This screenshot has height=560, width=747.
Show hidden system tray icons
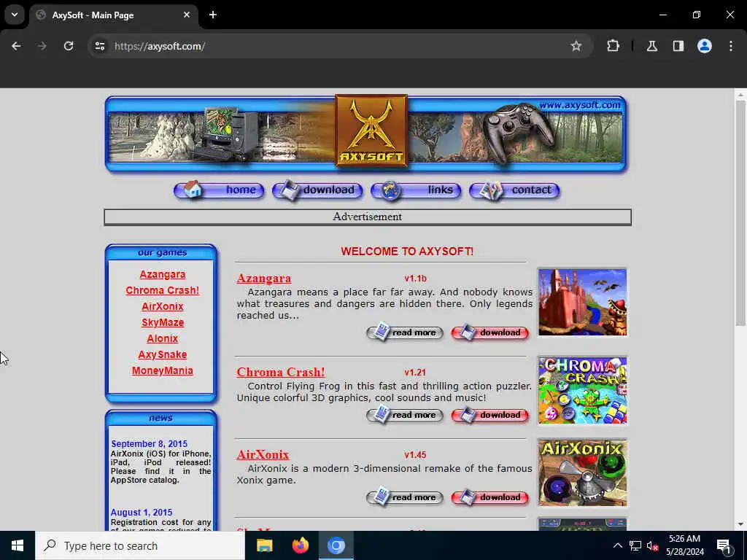point(617,545)
